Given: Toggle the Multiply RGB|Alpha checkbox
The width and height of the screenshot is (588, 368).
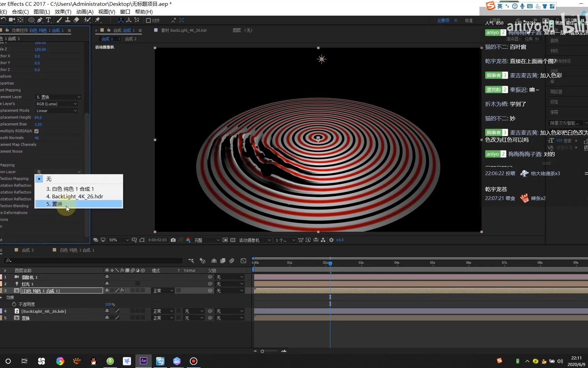Looking at the screenshot, I should point(36,131).
